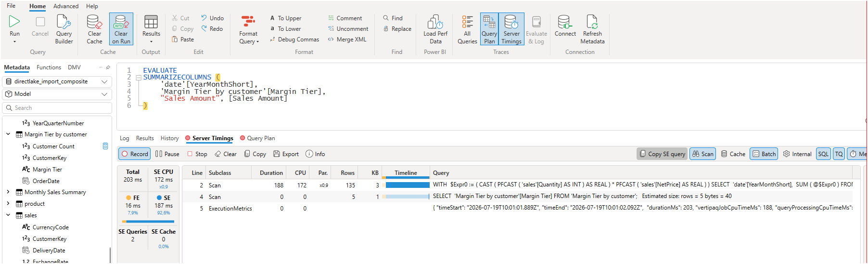Screen dimensions: 868x264
Task: Open the History tab
Action: (x=169, y=138)
